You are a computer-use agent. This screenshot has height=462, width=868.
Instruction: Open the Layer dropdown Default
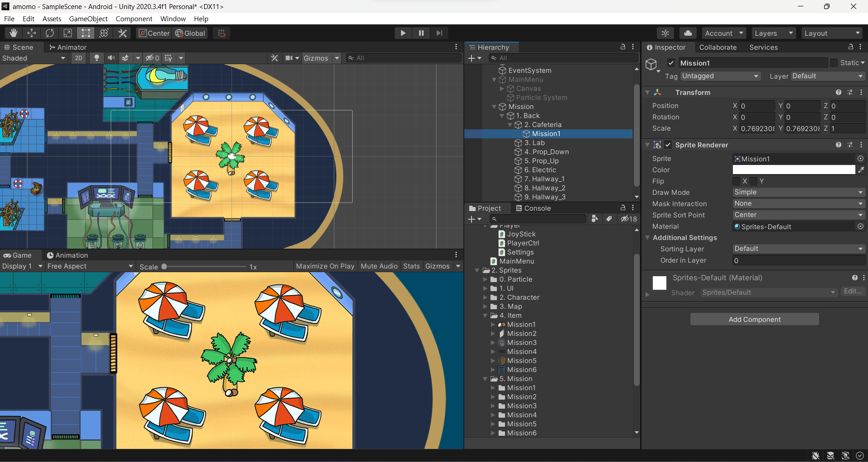(x=828, y=76)
